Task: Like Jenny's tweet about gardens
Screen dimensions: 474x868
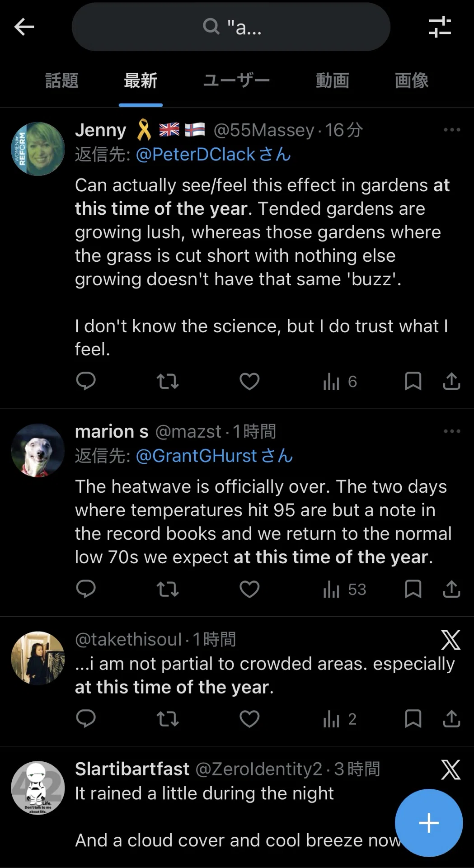Action: [x=249, y=382]
